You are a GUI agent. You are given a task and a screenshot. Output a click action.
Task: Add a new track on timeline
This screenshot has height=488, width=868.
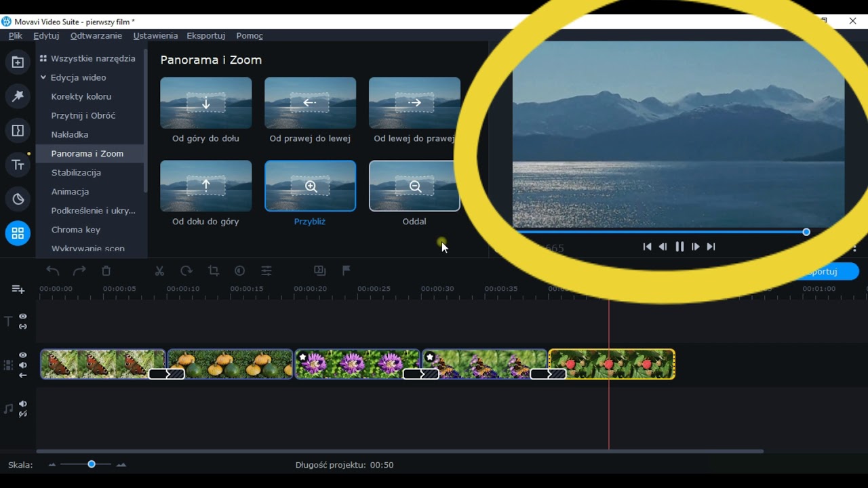tap(18, 289)
